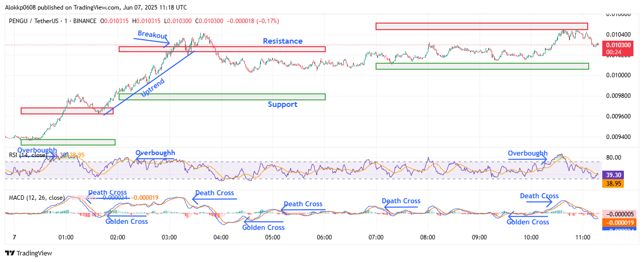Click the 05:00 time axis label
Screen dimensions: 644x262
click(x=272, y=237)
